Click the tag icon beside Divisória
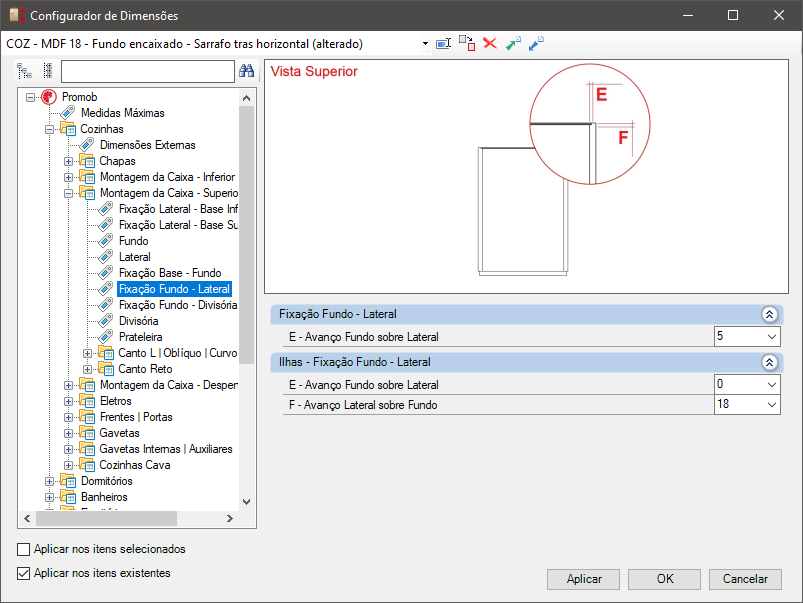 pos(105,321)
